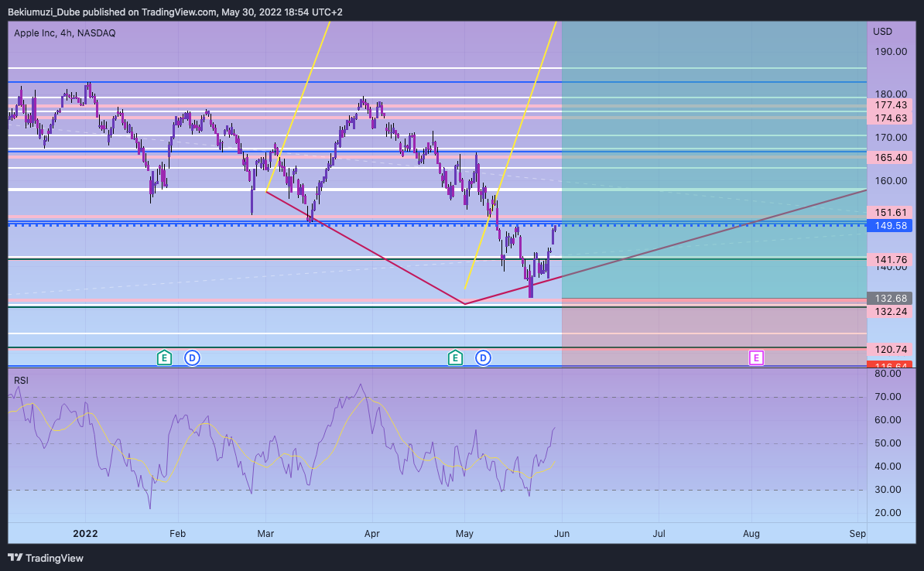Viewport: 924px width, 571px height.
Task: Click the May label on the time axis
Action: 464,533
